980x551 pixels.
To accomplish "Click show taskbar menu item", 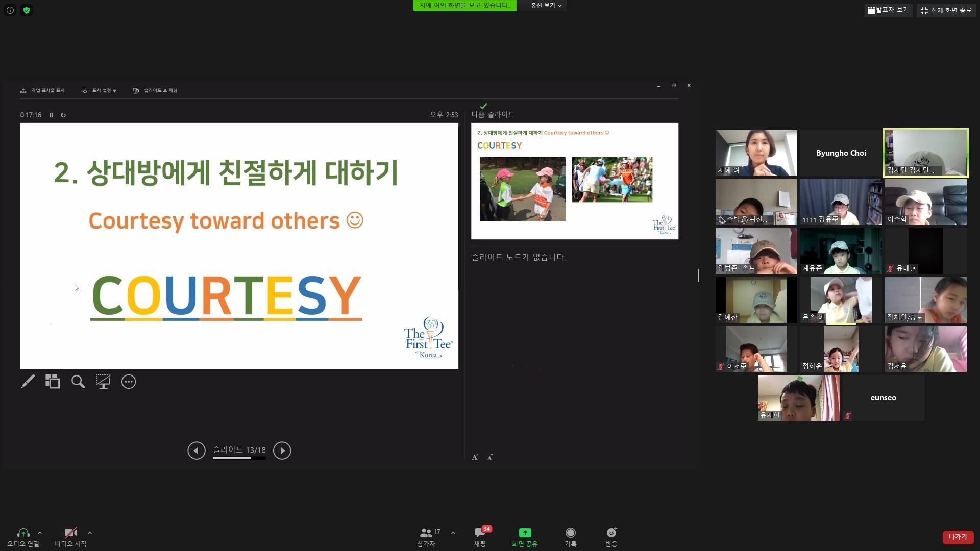I will [43, 90].
